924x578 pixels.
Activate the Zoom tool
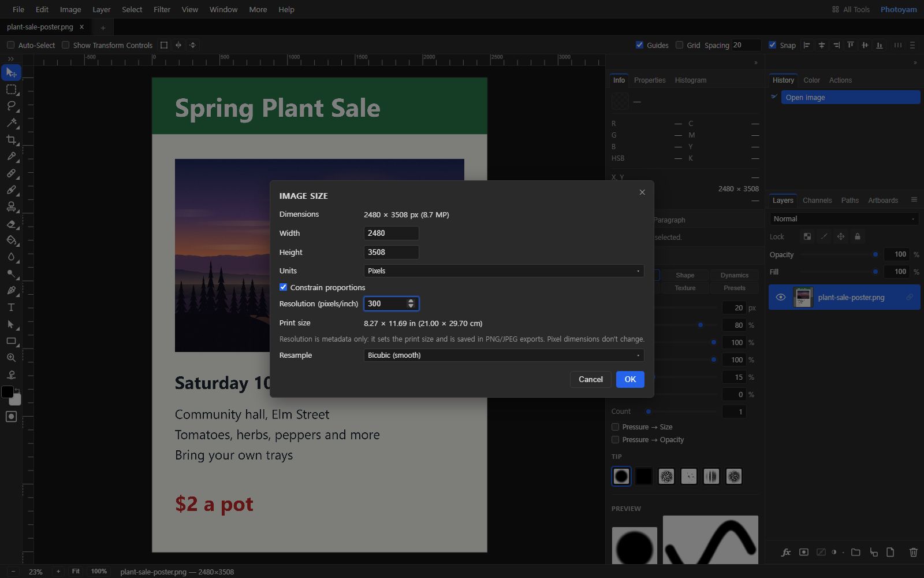pos(11,358)
